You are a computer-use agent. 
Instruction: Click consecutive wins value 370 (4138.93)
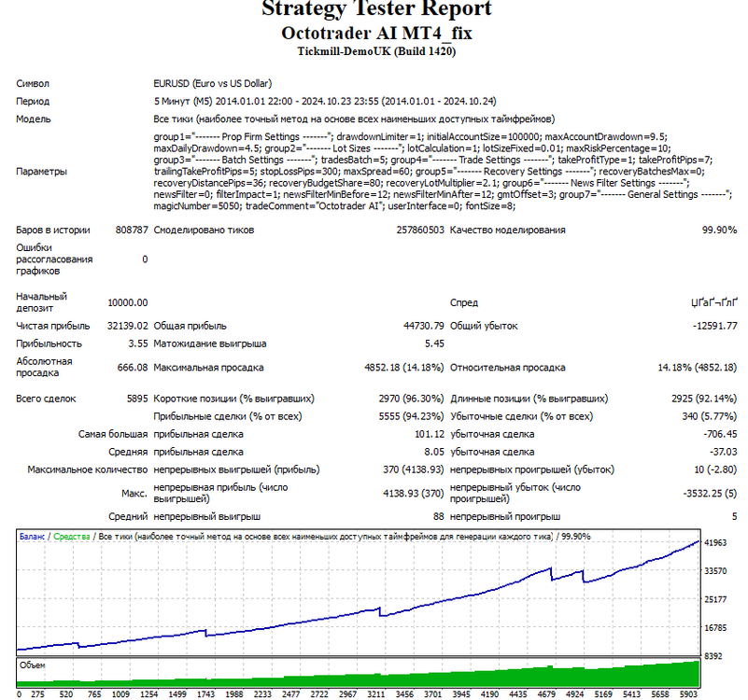413,469
